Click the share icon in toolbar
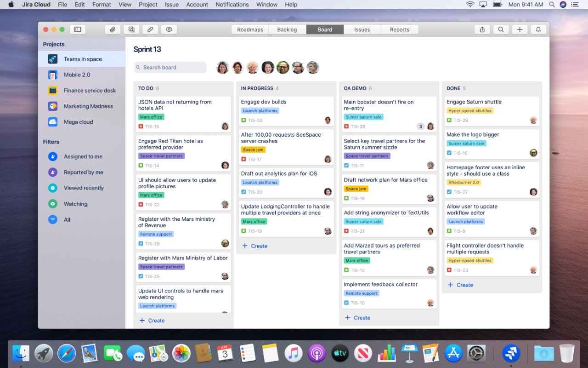The height and width of the screenshot is (368, 588). (482, 29)
